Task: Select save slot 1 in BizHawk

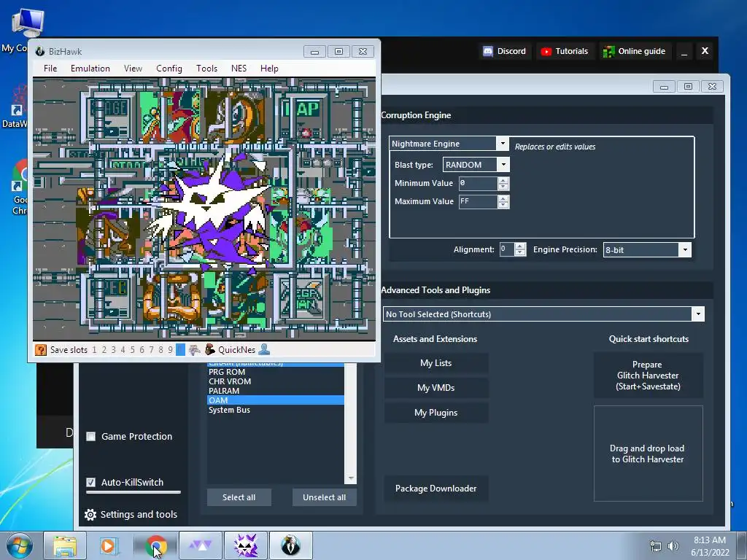Action: [x=94, y=350]
